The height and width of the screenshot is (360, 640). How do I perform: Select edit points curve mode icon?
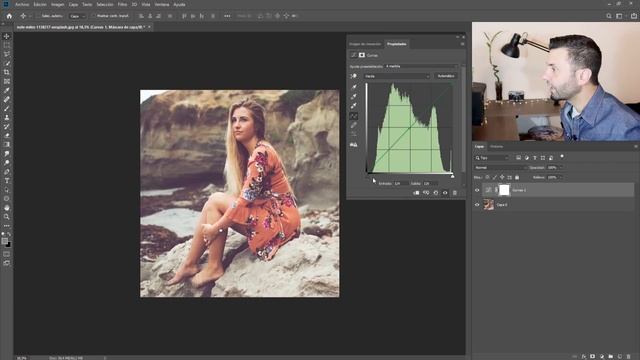(354, 116)
